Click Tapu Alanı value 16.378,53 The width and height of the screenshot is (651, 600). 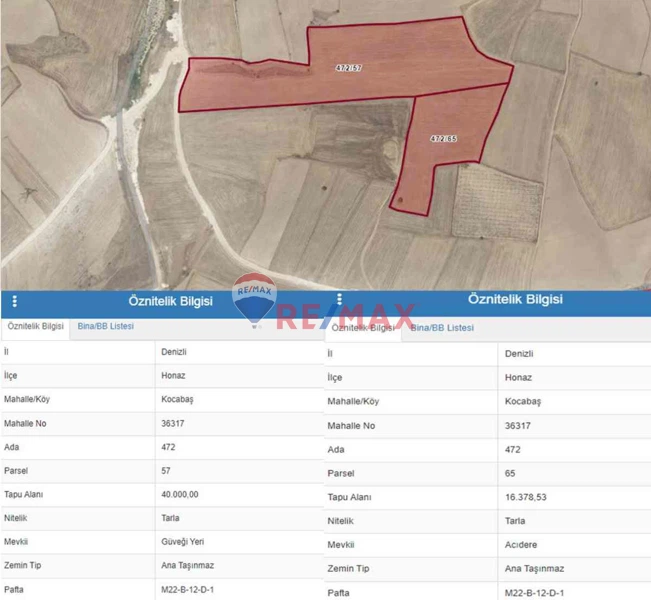[x=526, y=497]
